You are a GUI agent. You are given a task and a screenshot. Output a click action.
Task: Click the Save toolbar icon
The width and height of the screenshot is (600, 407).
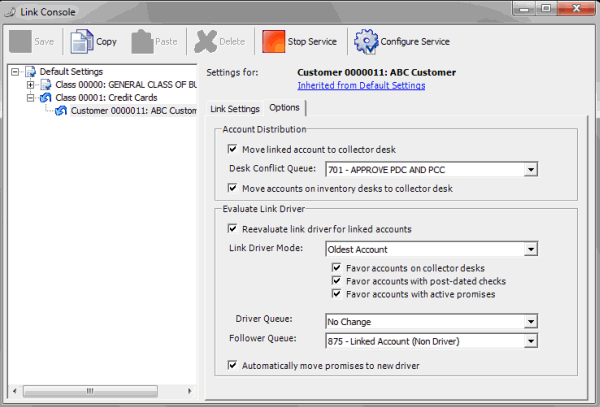tap(20, 41)
